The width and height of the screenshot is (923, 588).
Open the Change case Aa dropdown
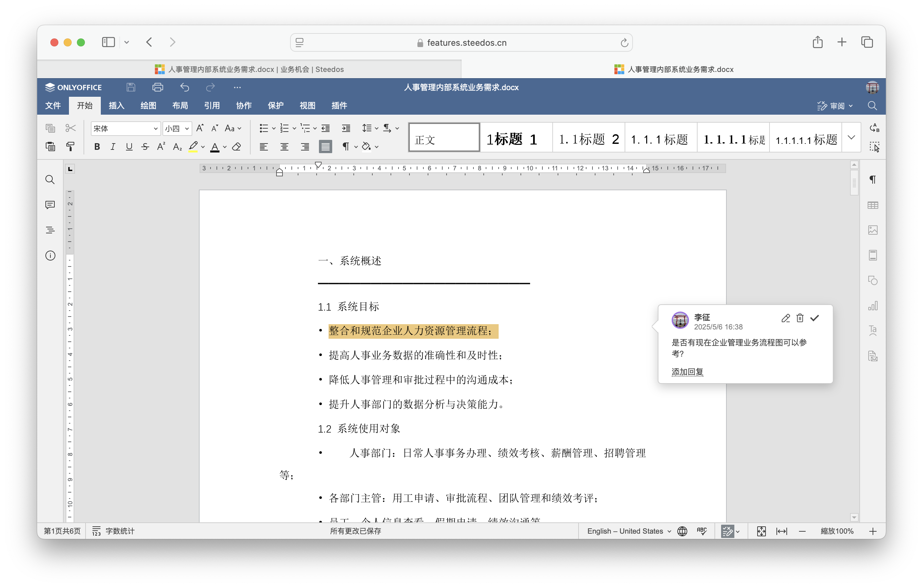coord(233,128)
